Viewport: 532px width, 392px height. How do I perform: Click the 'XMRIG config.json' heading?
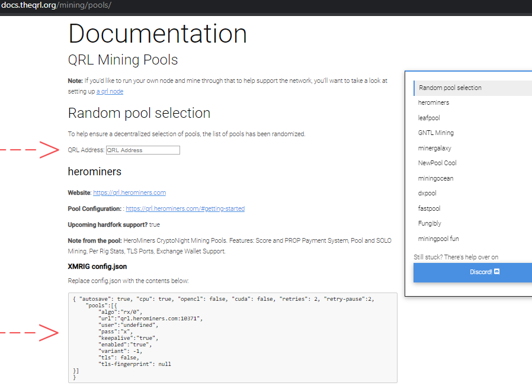pyautogui.click(x=97, y=266)
